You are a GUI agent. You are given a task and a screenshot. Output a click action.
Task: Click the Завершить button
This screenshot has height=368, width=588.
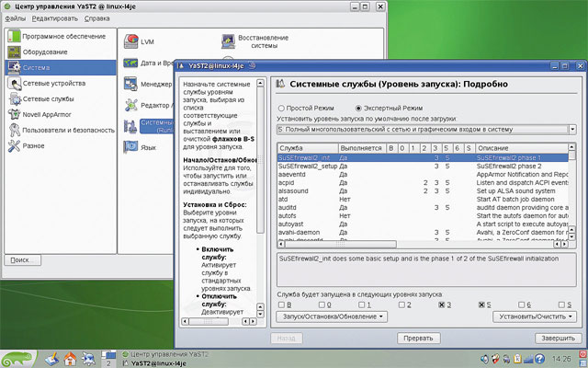(558, 338)
